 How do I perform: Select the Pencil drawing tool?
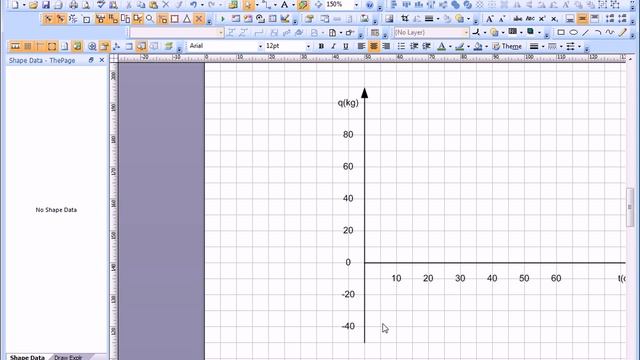pos(622,32)
